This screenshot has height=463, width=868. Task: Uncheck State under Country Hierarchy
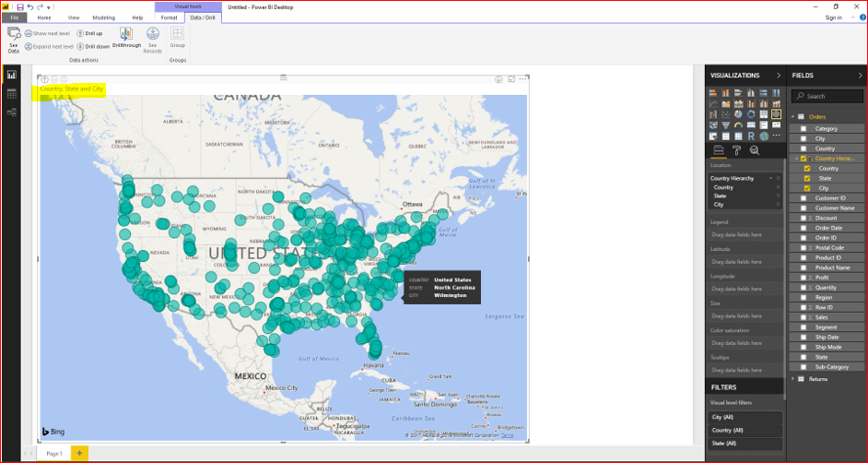[807, 178]
